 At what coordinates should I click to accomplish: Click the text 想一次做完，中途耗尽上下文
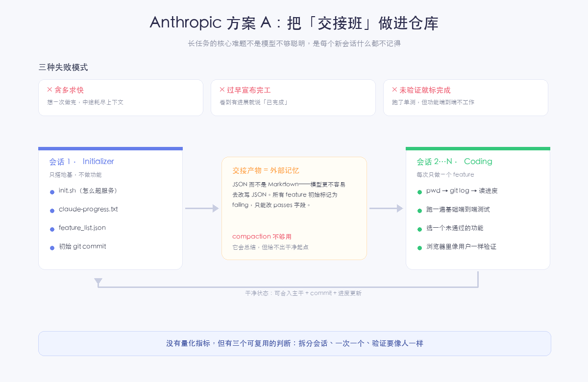[85, 102]
